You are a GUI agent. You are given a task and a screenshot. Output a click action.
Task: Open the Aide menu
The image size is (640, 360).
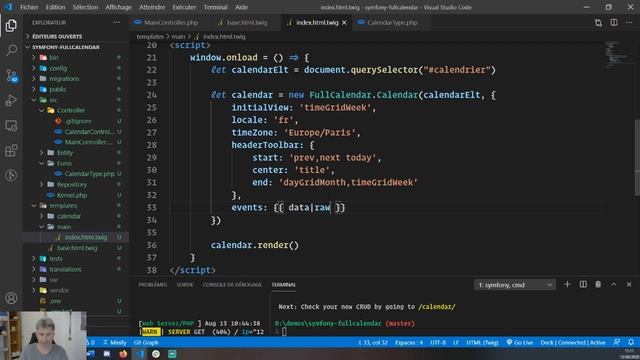coord(241,7)
